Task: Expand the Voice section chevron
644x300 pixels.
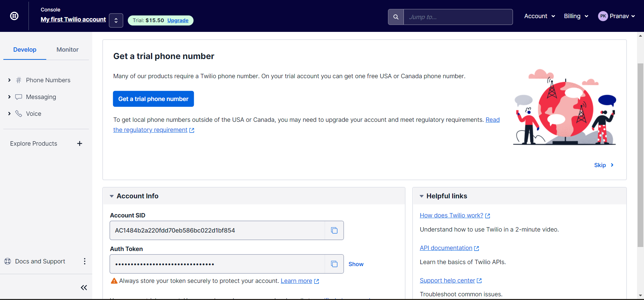Action: tap(9, 114)
